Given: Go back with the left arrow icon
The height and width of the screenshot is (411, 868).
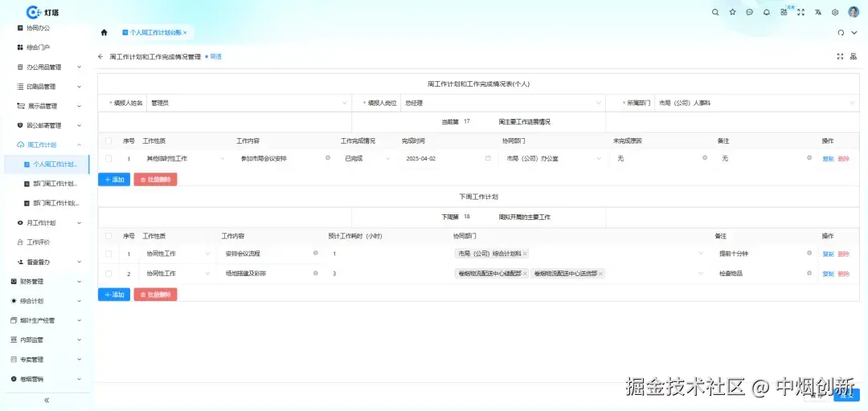Looking at the screenshot, I should click(x=100, y=56).
